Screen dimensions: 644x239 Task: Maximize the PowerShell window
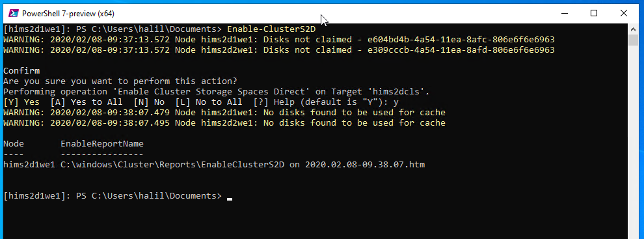pos(593,14)
